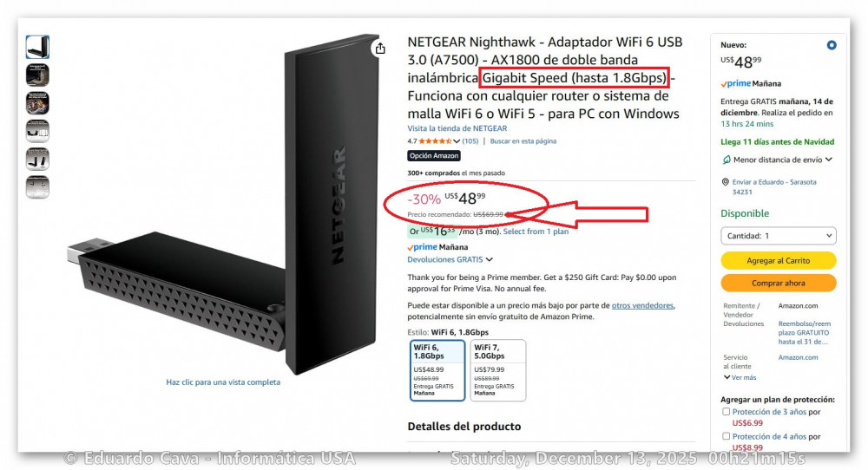Select the Nuevo radio button
868x470 pixels.
point(831,45)
